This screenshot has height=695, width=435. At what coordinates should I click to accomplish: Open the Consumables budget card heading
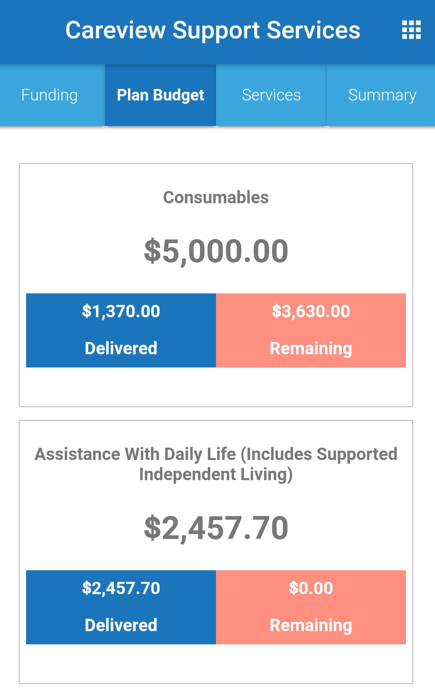(x=216, y=197)
